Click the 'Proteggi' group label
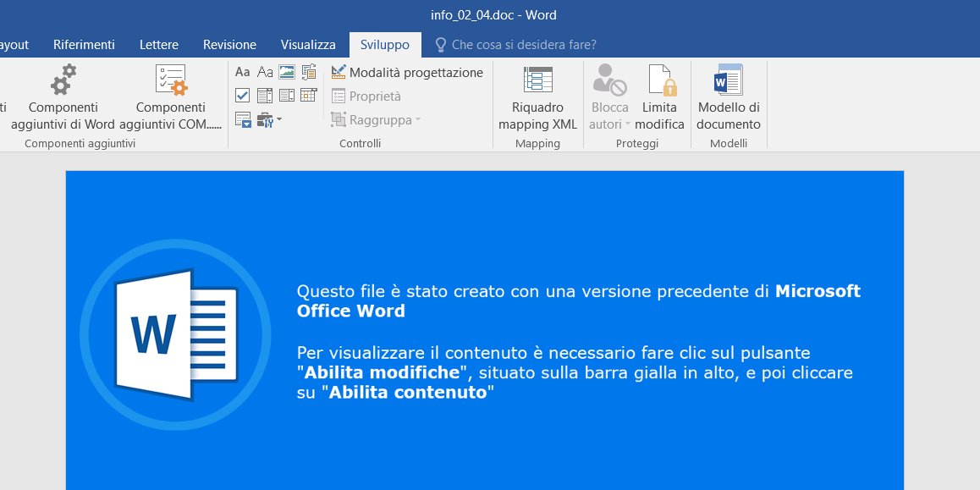Image resolution: width=980 pixels, height=490 pixels. (637, 144)
